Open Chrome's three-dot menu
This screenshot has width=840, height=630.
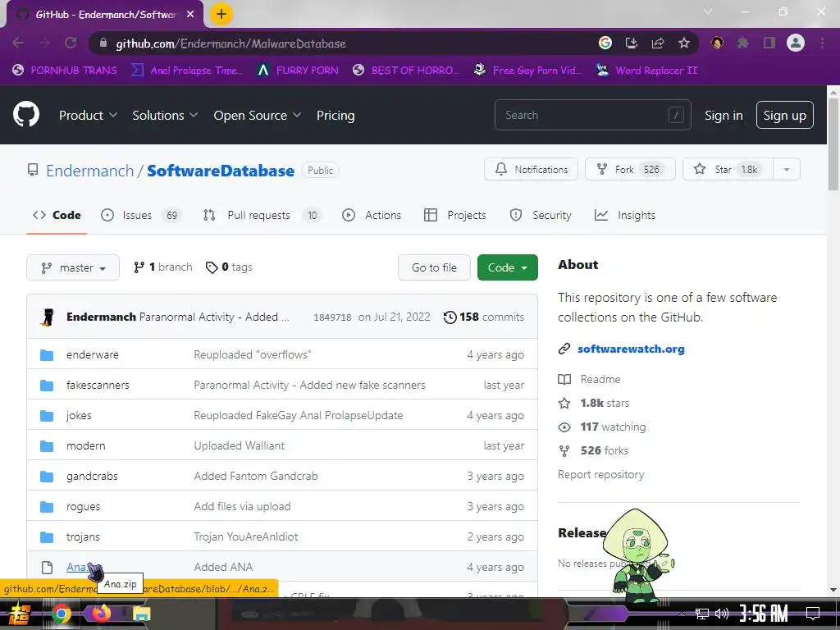point(822,43)
